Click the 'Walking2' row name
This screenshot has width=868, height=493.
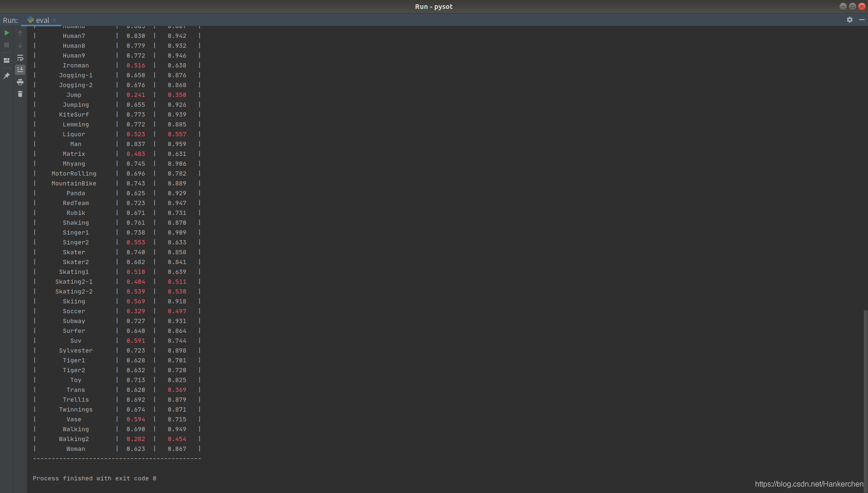coord(74,439)
